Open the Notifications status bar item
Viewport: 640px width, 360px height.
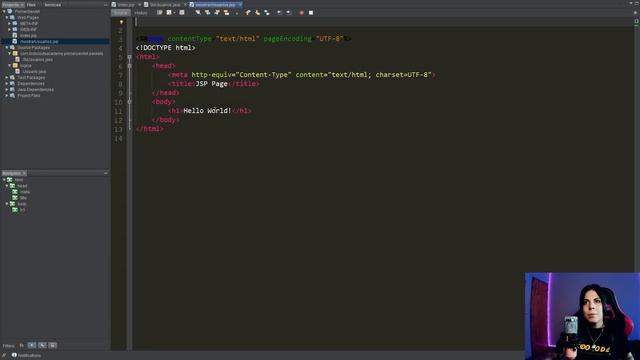[x=27, y=356]
